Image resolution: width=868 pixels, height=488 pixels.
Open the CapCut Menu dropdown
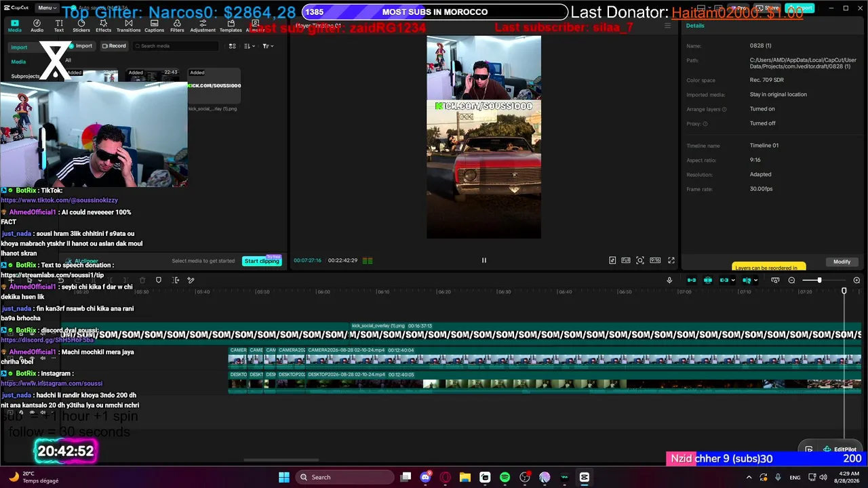tap(47, 7)
